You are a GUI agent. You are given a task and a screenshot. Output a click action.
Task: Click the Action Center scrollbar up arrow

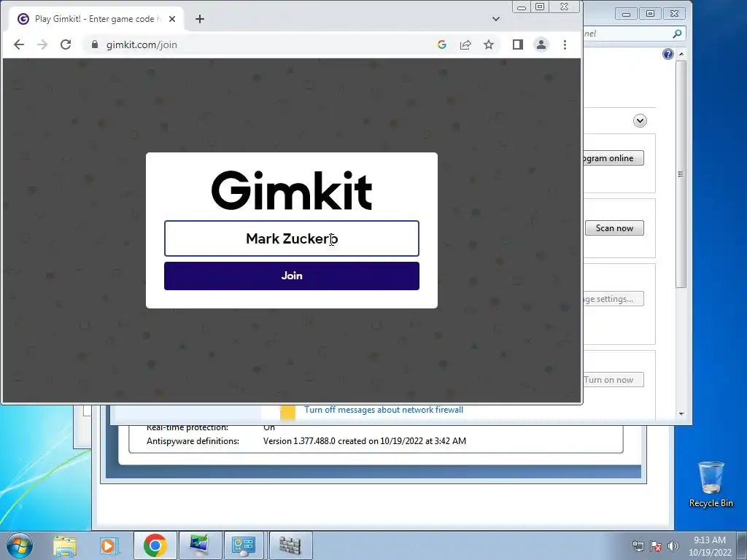(x=681, y=54)
